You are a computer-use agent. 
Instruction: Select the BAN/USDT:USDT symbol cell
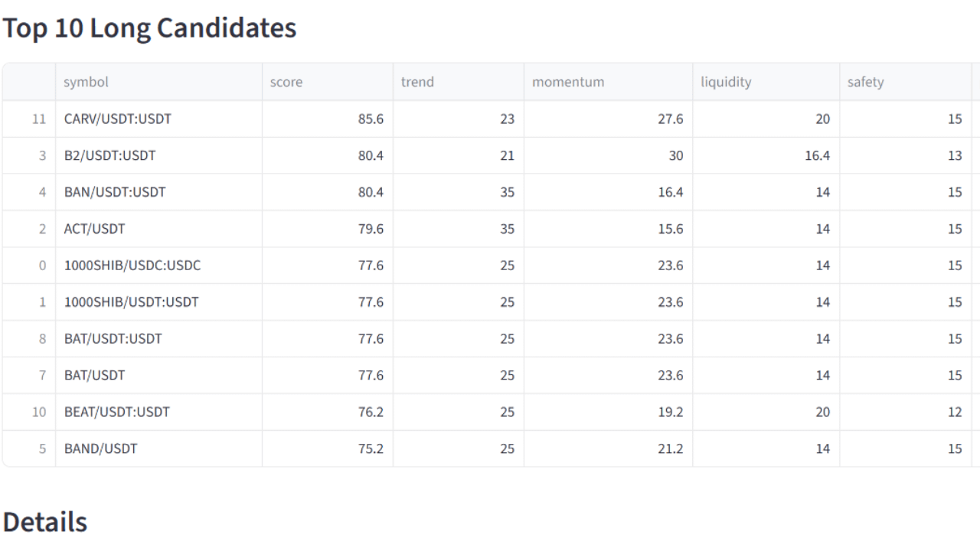coord(115,192)
